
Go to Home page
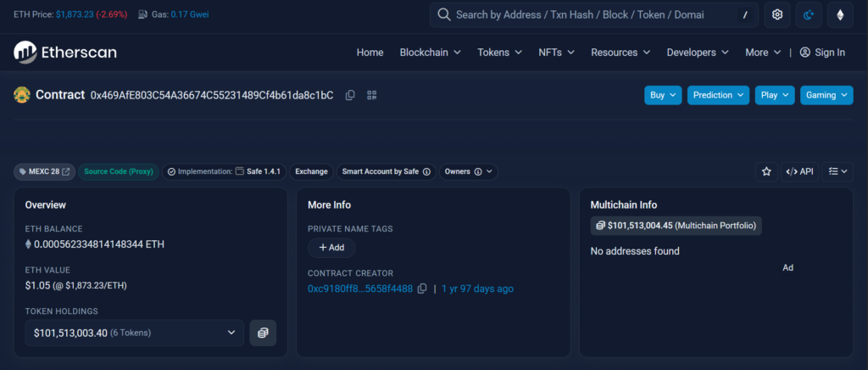coord(370,52)
